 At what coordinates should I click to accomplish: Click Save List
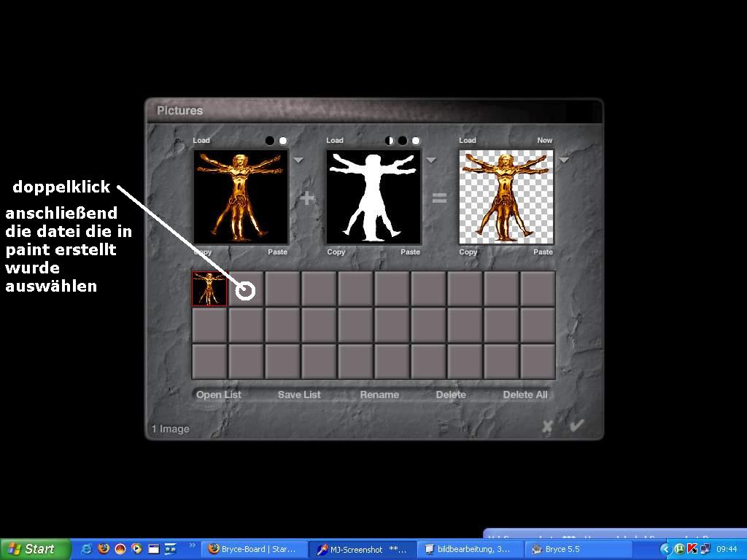[x=299, y=394]
